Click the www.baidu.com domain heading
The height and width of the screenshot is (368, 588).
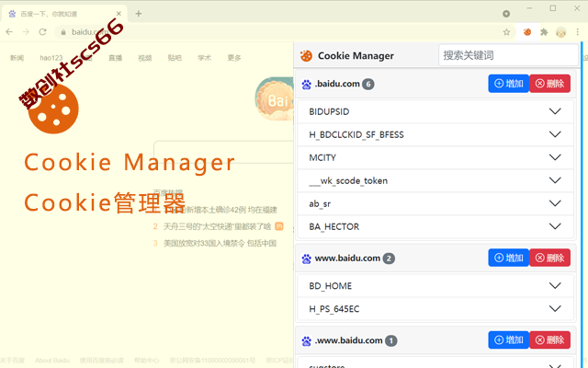[x=347, y=259]
